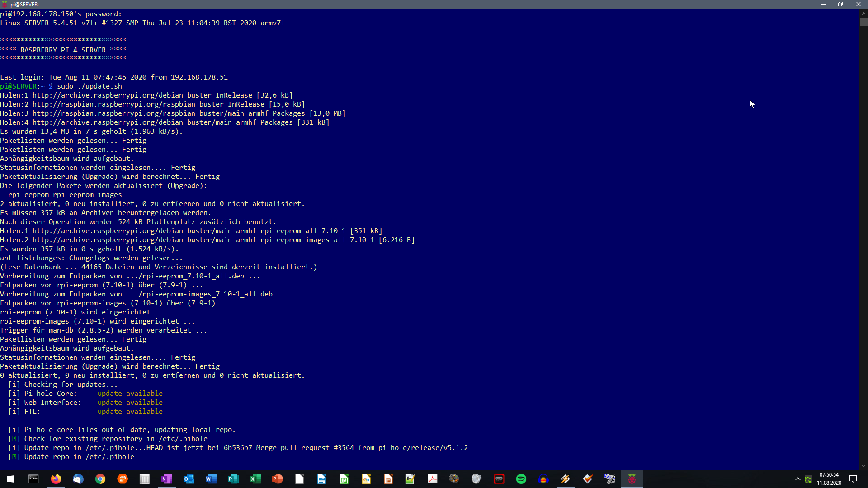Click 'rpi-eeprom rpi-eeprom-images' package line
868x488 pixels.
pos(65,194)
